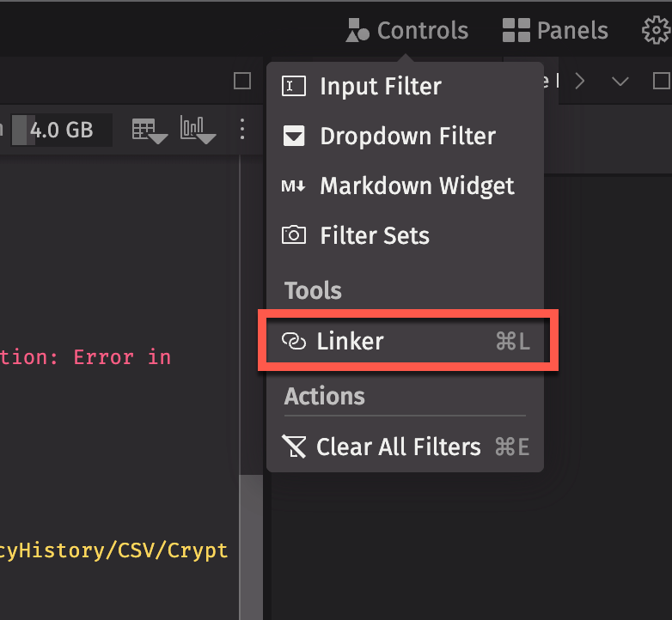Maximize the right panel
Viewport: 672px width, 620px height.
tap(662, 81)
